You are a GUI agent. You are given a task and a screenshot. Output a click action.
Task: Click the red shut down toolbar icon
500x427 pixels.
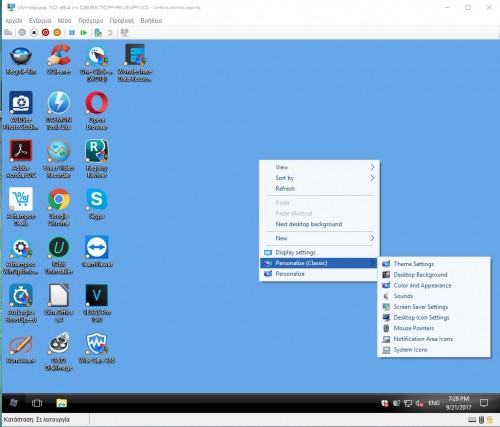[46, 33]
